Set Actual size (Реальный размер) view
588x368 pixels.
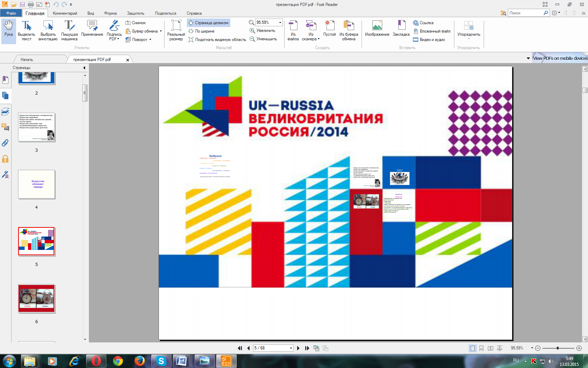176,31
